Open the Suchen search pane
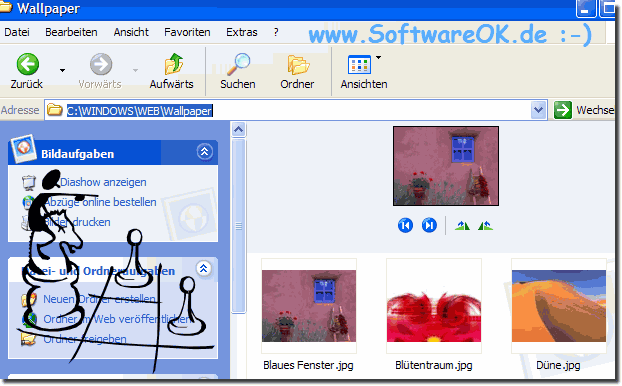Viewport: 622px width, 386px height. coord(238,71)
